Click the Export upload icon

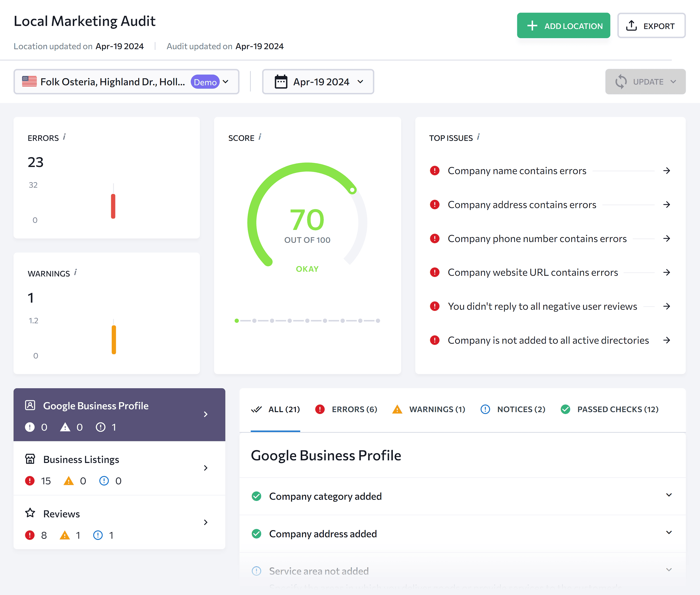632,25
